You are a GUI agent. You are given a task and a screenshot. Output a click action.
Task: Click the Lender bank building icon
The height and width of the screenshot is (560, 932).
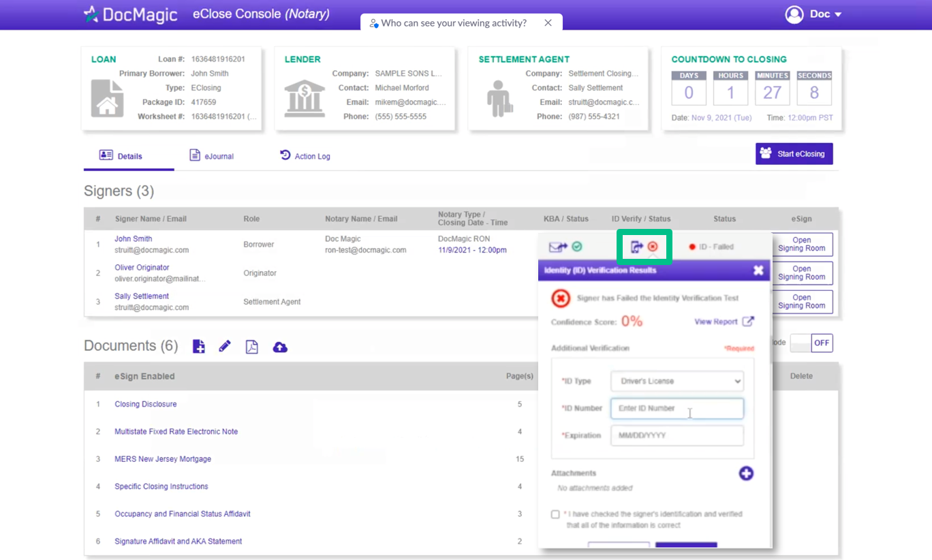click(x=304, y=99)
